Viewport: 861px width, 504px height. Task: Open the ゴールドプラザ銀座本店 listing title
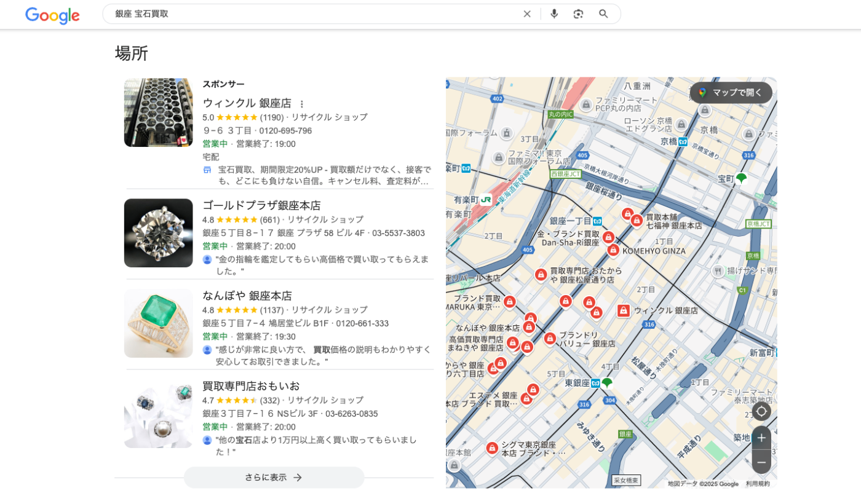point(261,205)
